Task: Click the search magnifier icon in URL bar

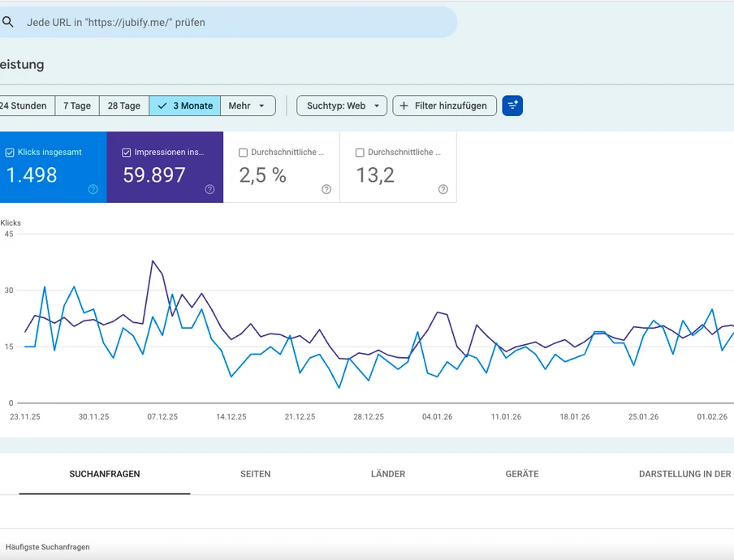Action: point(8,22)
